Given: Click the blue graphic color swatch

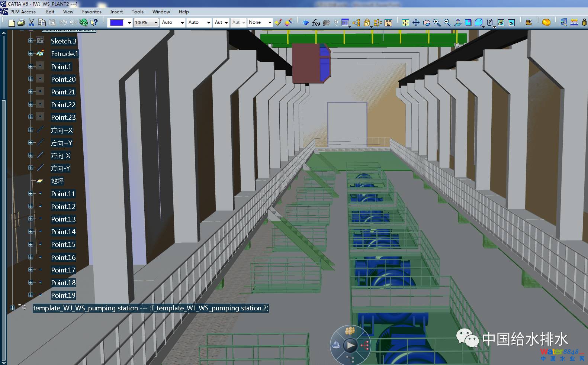Looking at the screenshot, I should [116, 23].
